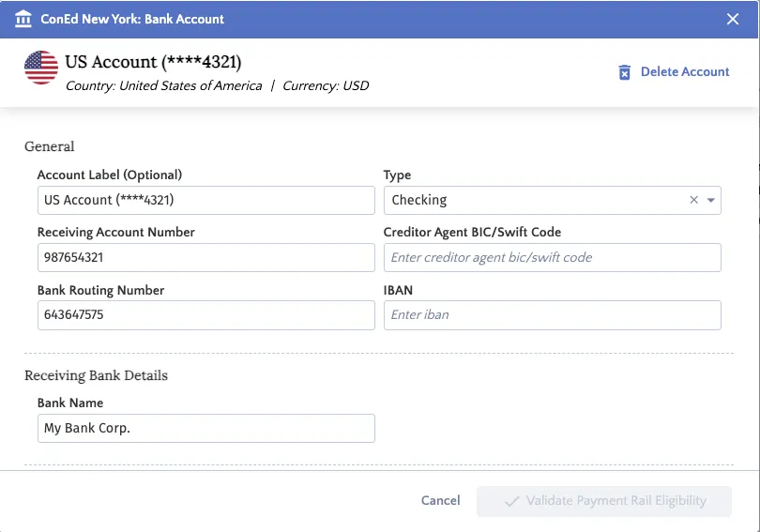The height and width of the screenshot is (532, 760).
Task: Focus the Account Label input field
Action: (206, 200)
